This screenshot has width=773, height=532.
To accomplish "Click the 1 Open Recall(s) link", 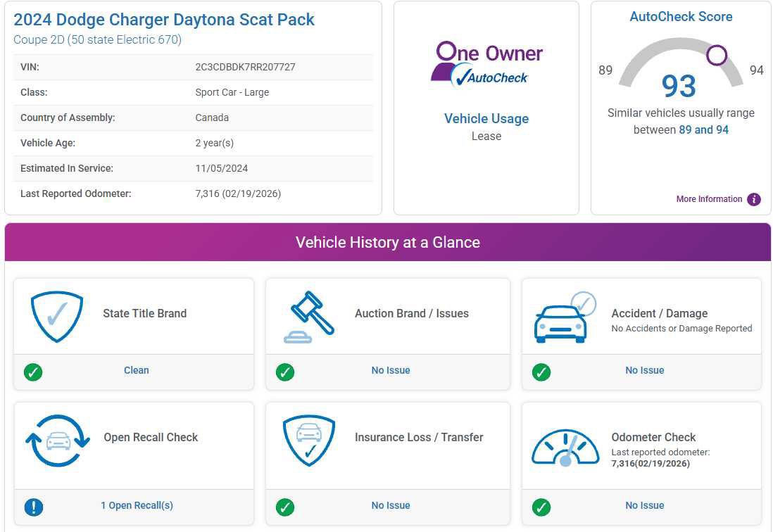I will (x=136, y=507).
